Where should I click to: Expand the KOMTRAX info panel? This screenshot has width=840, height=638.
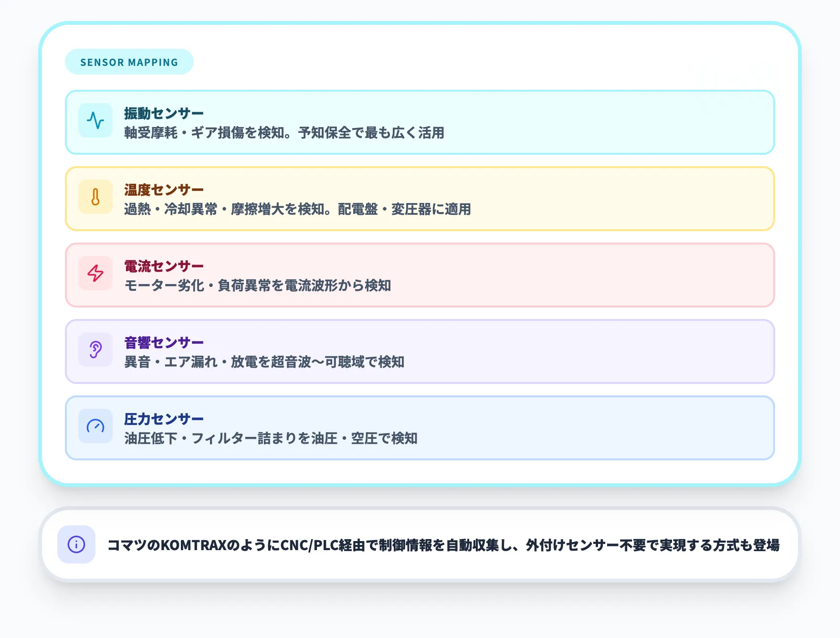click(420, 543)
